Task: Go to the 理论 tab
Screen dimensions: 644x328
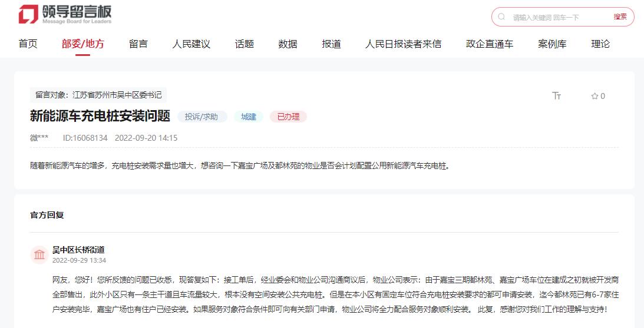Action: click(x=600, y=44)
